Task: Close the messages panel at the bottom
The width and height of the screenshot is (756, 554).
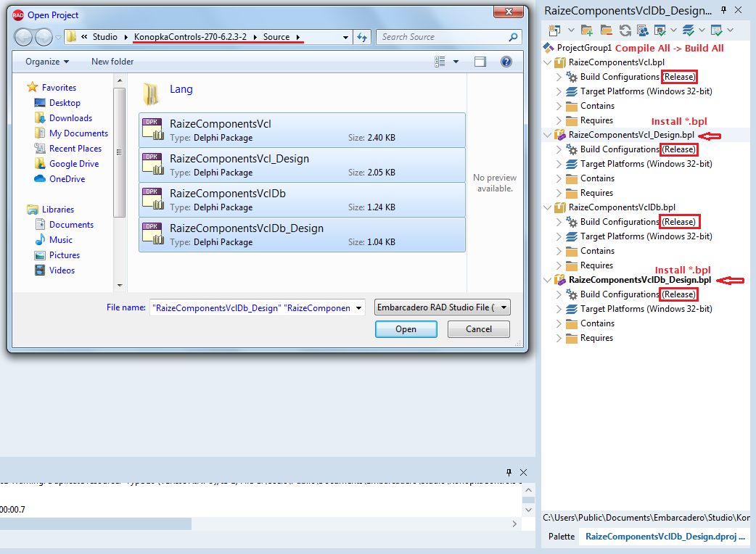Action: 524,473
